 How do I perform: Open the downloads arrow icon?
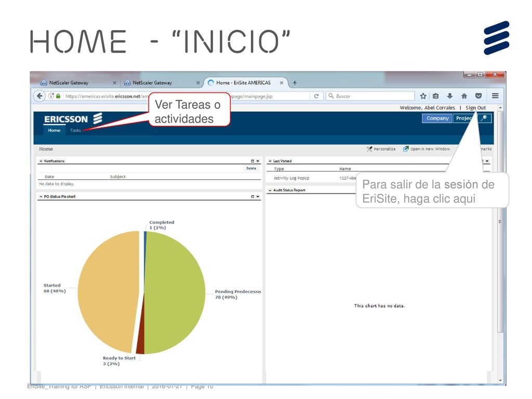tap(450, 96)
